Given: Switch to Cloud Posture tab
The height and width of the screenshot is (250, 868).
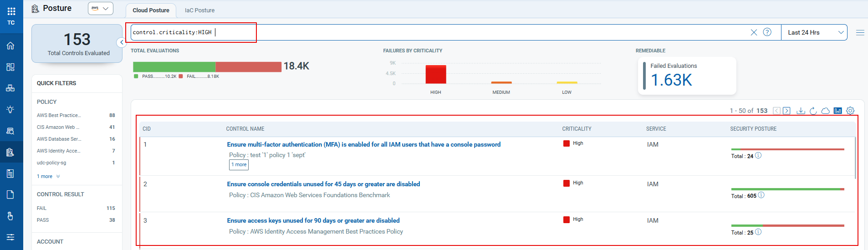Looking at the screenshot, I should click(151, 10).
